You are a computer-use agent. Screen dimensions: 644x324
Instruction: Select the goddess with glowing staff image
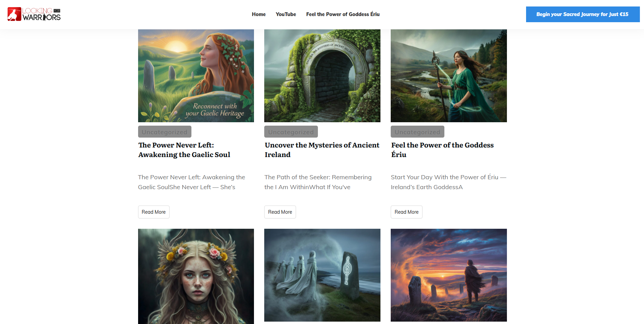[x=449, y=75]
